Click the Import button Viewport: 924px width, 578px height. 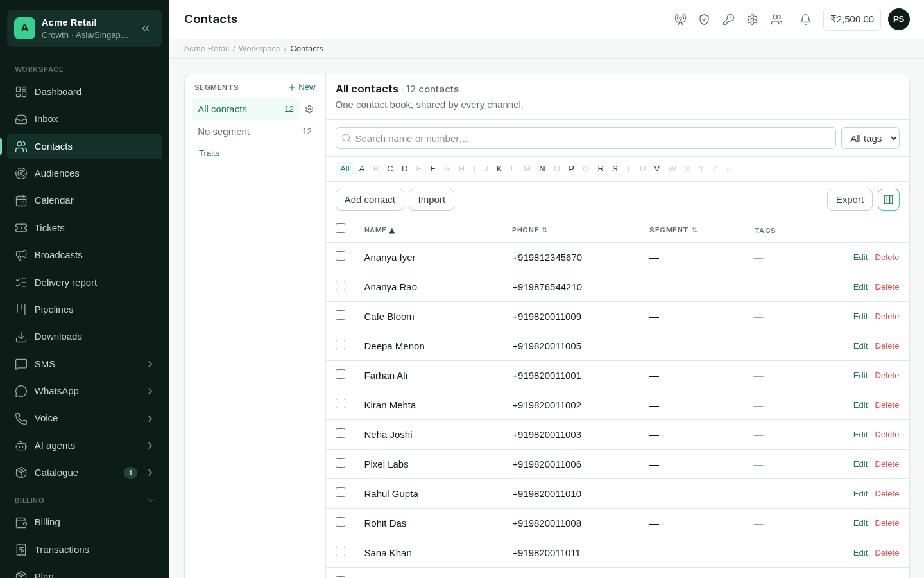click(431, 200)
